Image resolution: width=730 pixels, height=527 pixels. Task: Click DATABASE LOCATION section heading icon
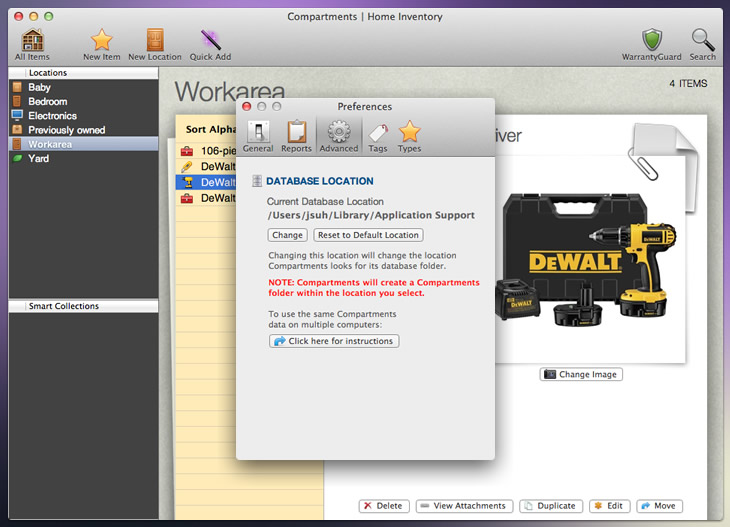click(257, 181)
